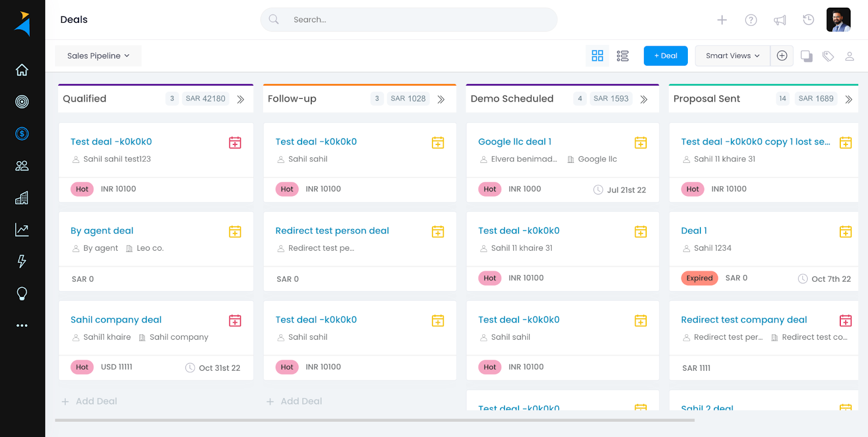Open the Reports chart icon in sidebar
This screenshot has height=437, width=868.
pos(22,230)
